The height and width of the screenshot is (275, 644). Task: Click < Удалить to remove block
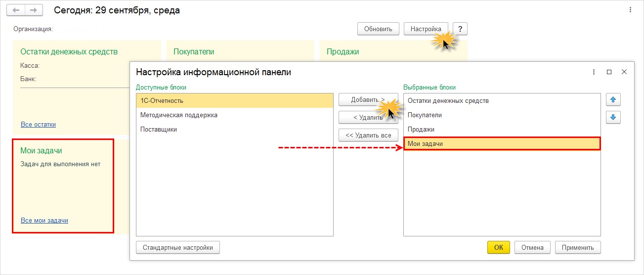coord(368,118)
